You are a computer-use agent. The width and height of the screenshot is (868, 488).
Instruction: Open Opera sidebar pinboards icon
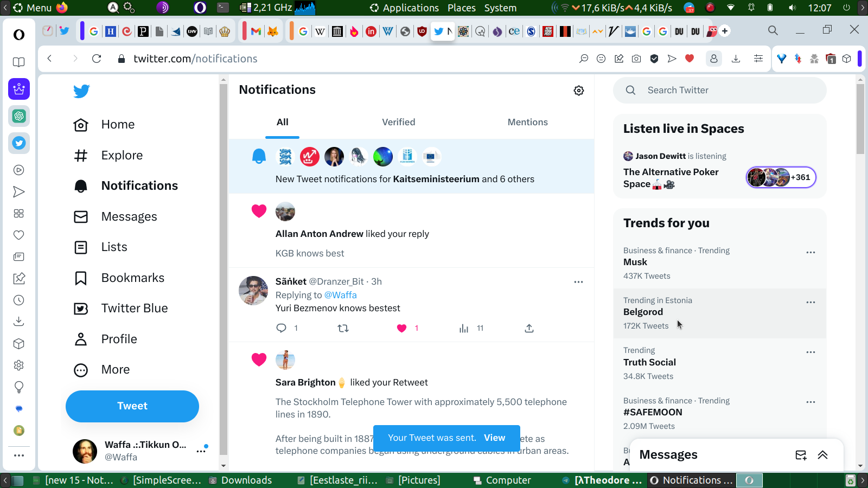tap(19, 279)
